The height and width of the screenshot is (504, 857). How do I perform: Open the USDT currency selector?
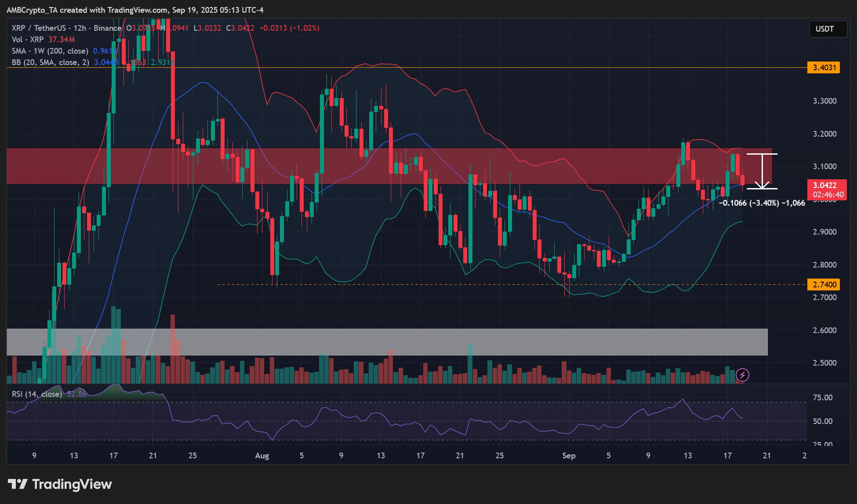828,29
